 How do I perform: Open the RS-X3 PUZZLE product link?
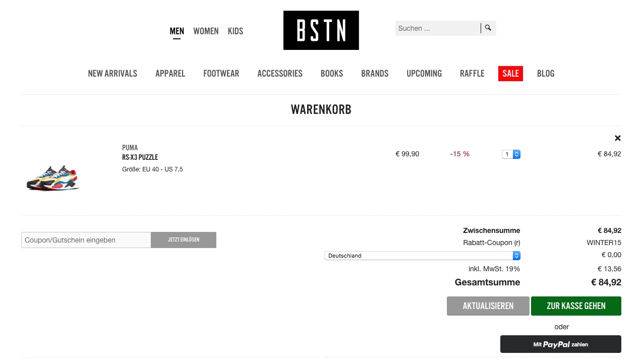tap(140, 157)
